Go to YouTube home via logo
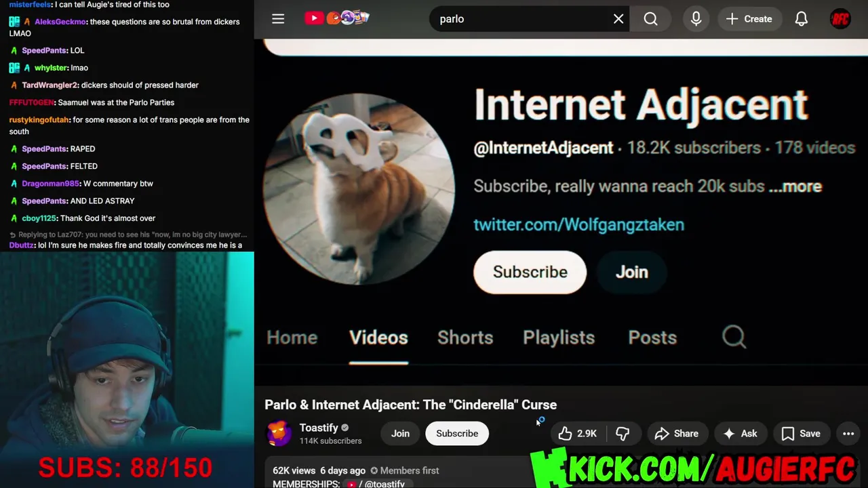Screen dimensions: 868x488 [337, 18]
